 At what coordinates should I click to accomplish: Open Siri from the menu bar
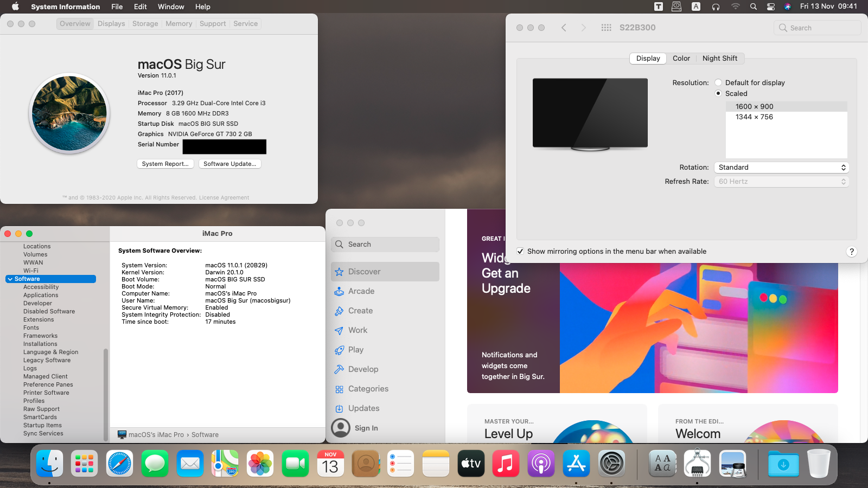pyautogui.click(x=788, y=7)
